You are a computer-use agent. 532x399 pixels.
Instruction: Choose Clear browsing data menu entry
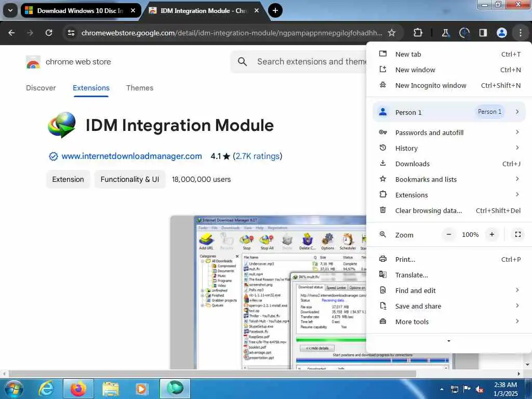tap(449, 210)
